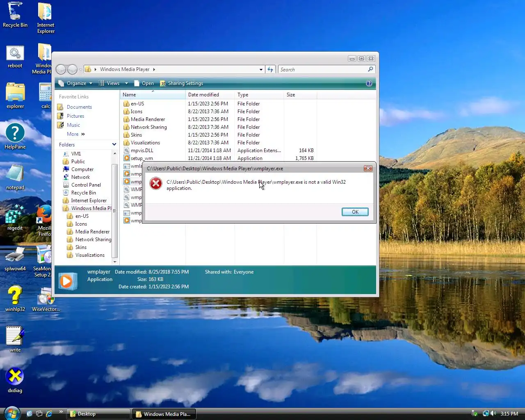Select the reboot desktop icon
525x420 pixels.
coord(15,57)
